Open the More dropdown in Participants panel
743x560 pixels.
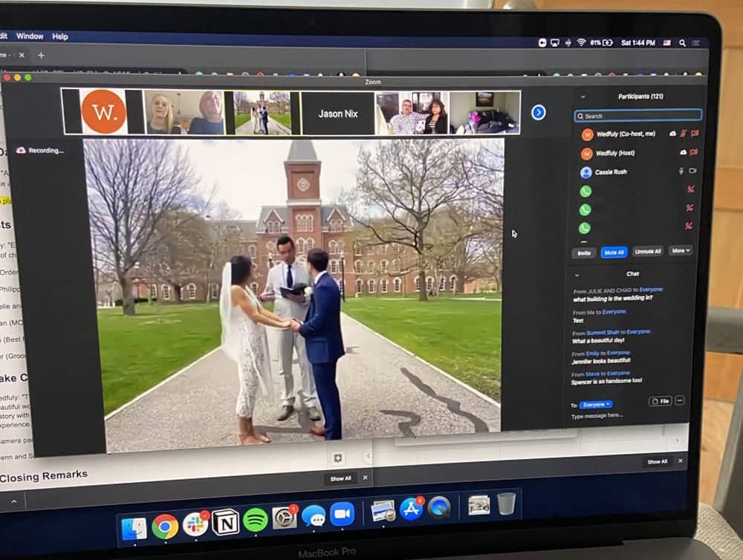(x=681, y=250)
